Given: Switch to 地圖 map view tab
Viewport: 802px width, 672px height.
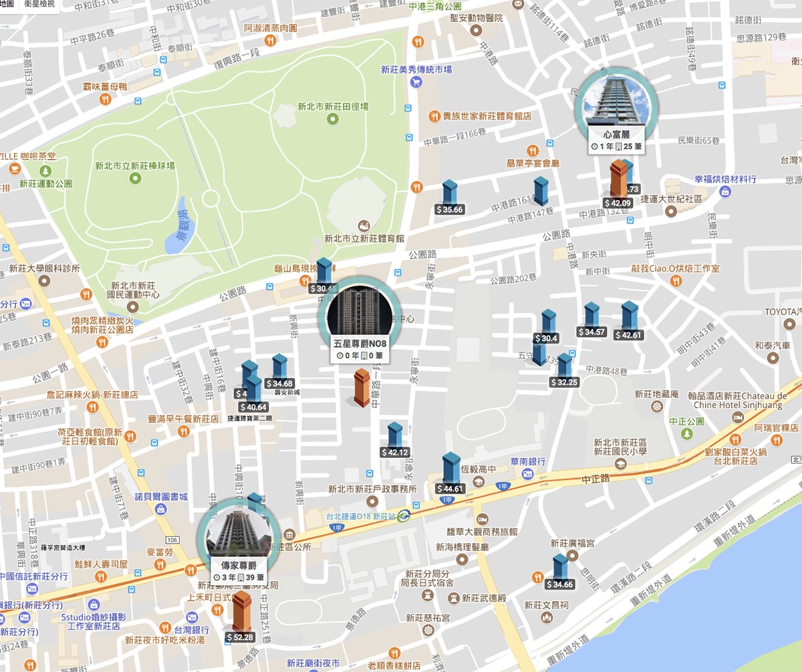Looking at the screenshot, I should (7, 4).
